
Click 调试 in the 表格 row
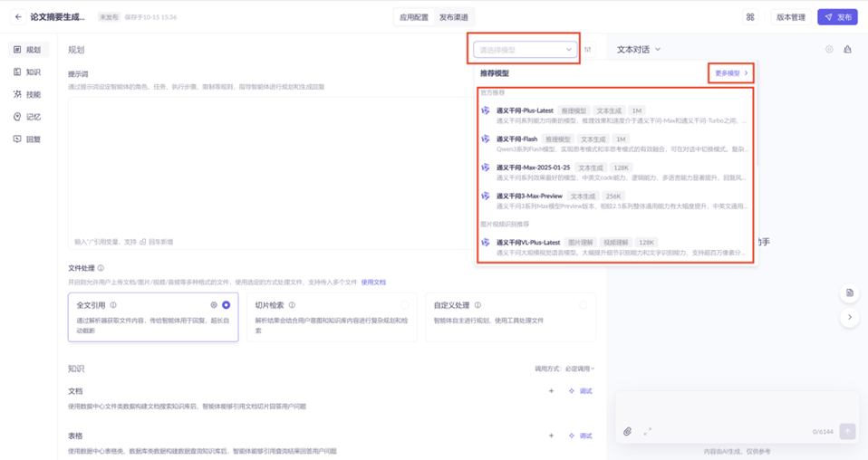pos(581,436)
